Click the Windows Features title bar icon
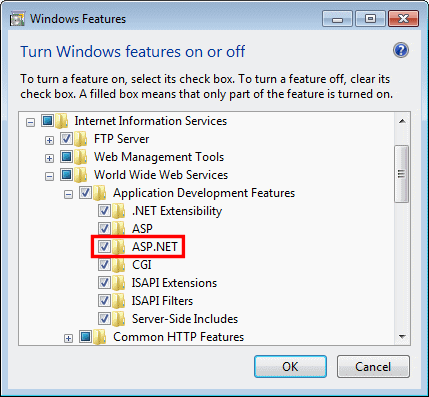Screen dimensions: 429x397 coord(17,19)
